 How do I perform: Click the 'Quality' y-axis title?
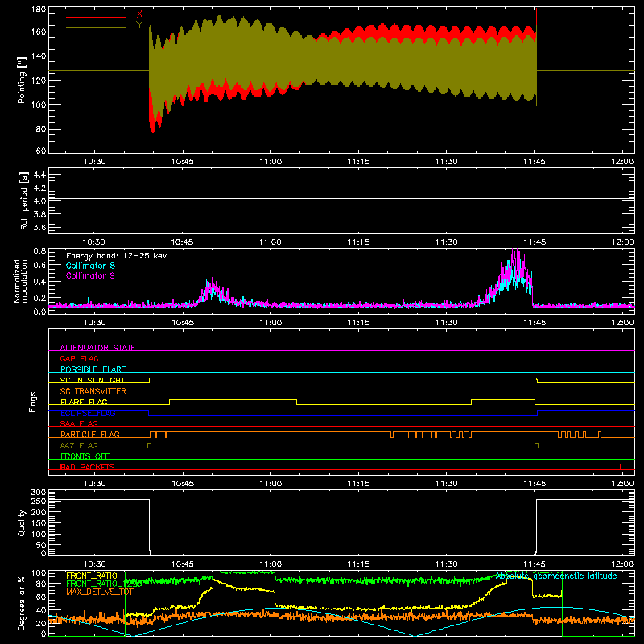22,522
